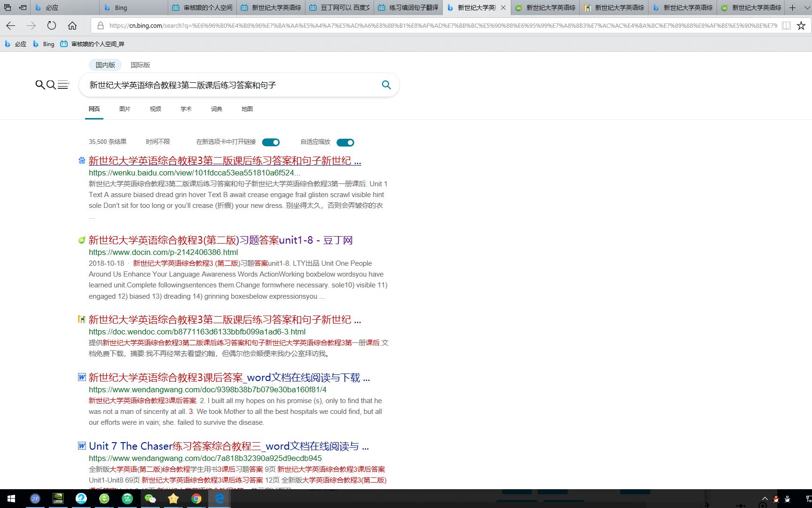The image size is (812, 508).
Task: Open WeChat from the taskbar
Action: [150, 499]
